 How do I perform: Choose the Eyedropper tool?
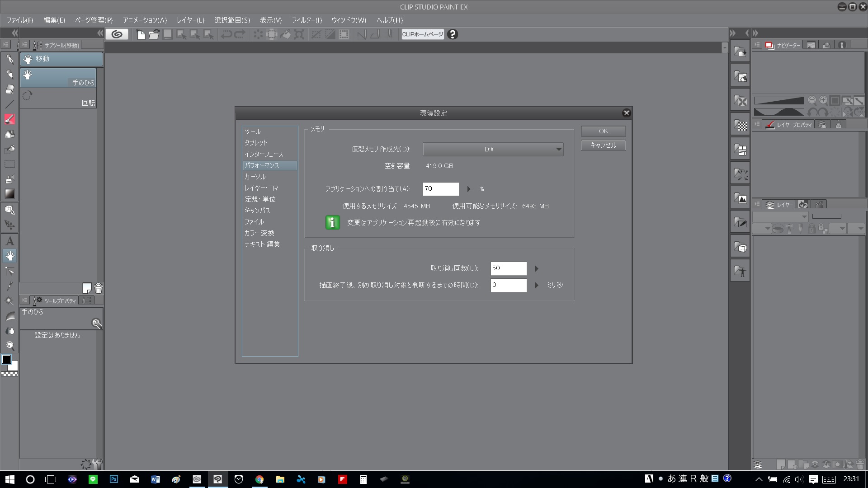tap(9, 286)
